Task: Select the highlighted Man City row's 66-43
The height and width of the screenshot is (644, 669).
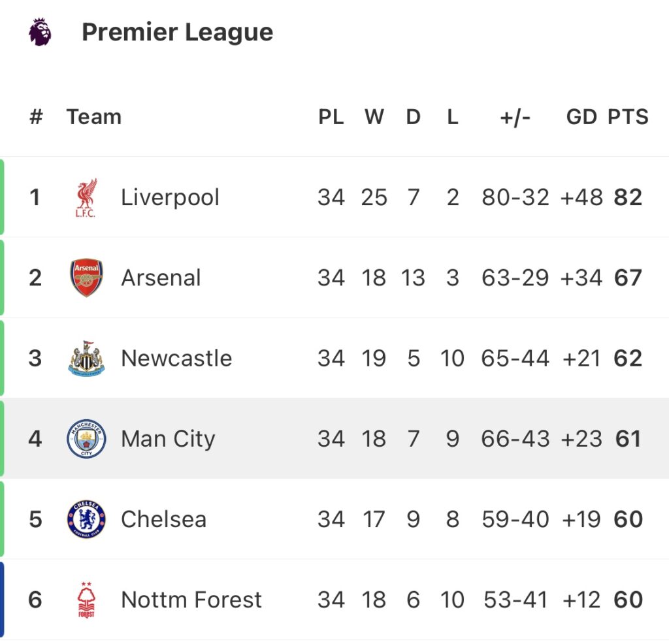Action: click(x=515, y=439)
